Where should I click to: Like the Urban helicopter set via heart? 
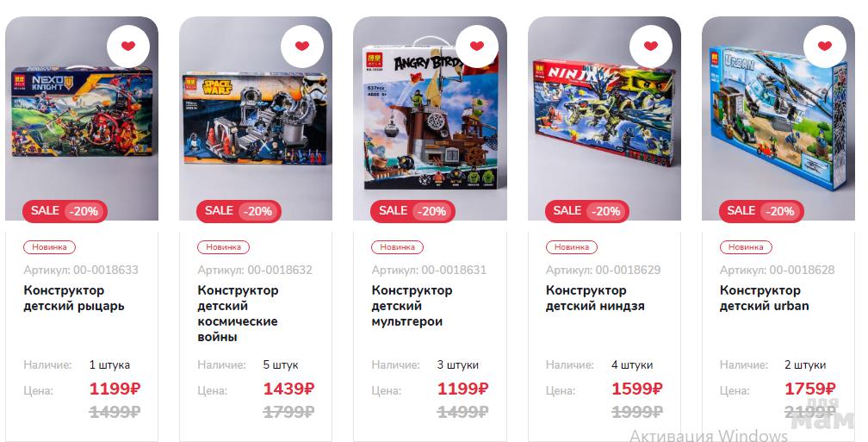[824, 46]
